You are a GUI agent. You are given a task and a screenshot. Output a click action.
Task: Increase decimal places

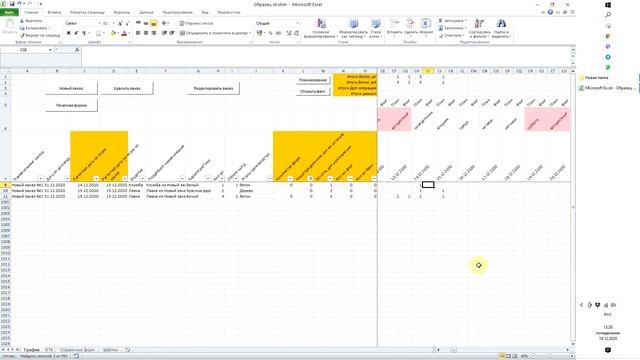[x=289, y=33]
